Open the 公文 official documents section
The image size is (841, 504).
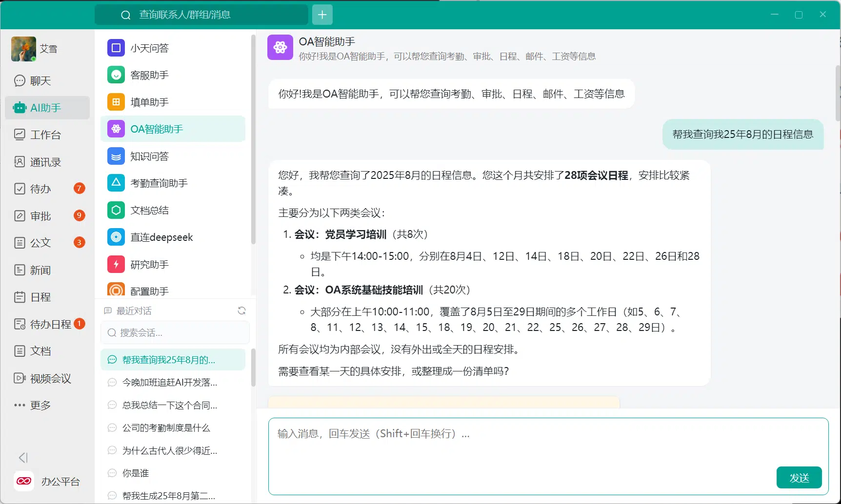point(47,243)
